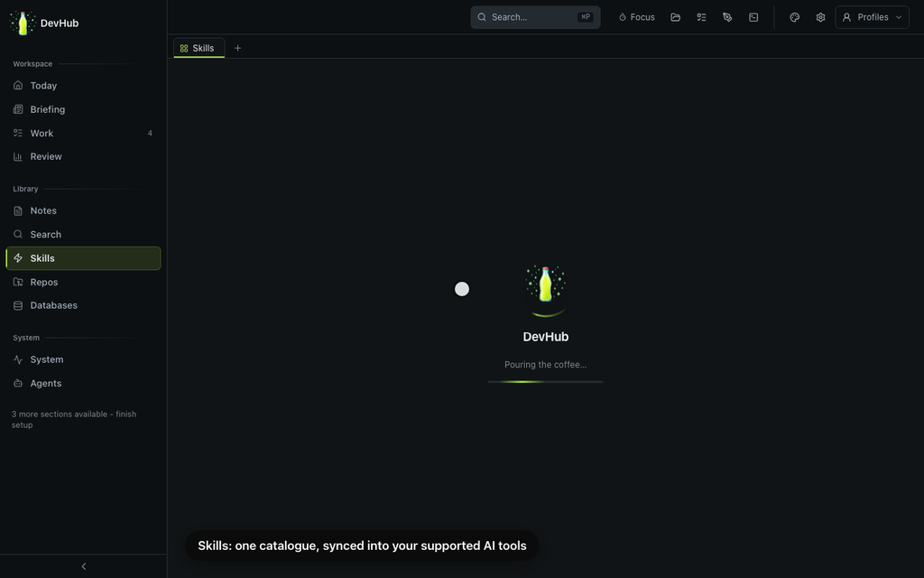Click the finish setup notice
The image size is (924, 578).
click(x=74, y=419)
